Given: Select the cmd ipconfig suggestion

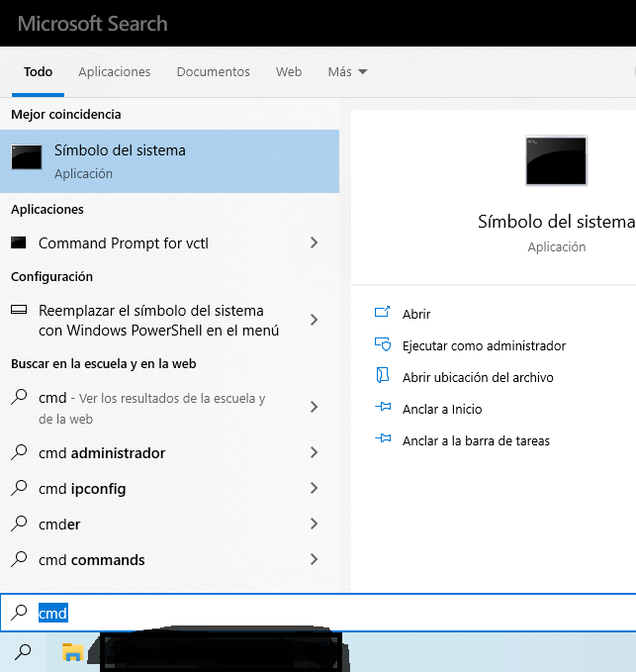Looking at the screenshot, I should (x=82, y=489).
